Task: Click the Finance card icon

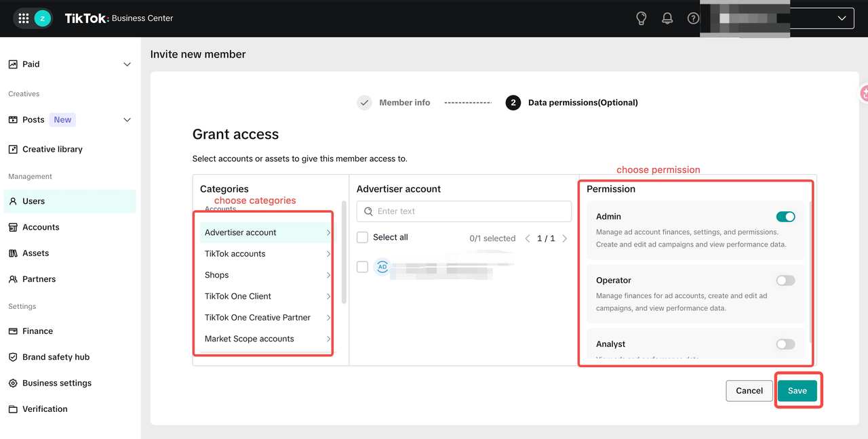Action: (x=13, y=331)
